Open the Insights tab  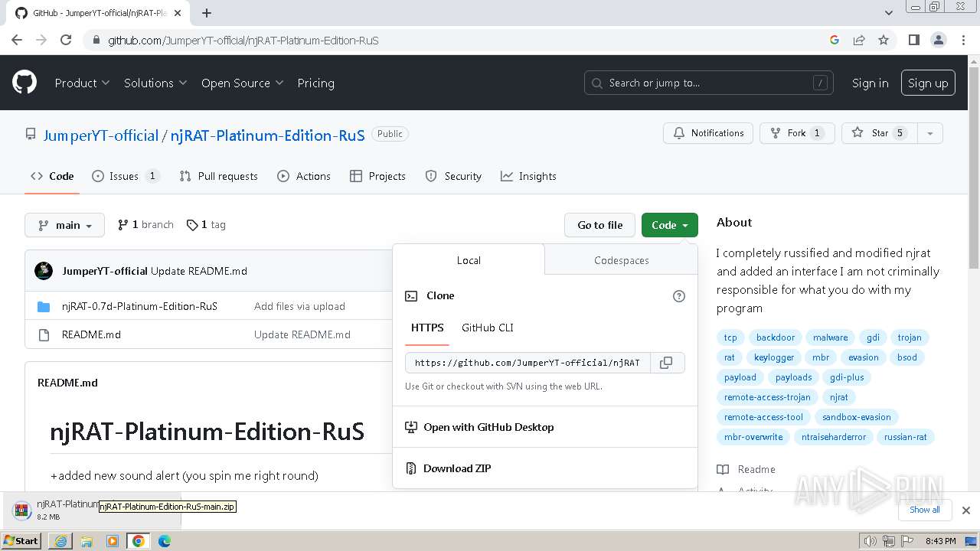(528, 176)
